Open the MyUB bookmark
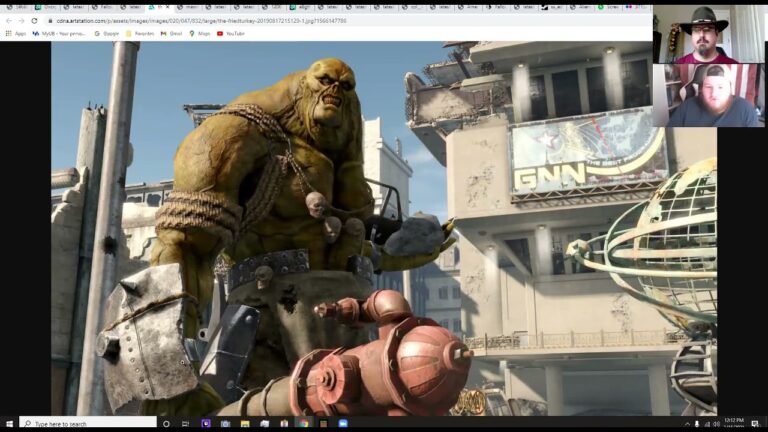768x432 pixels. coord(59,33)
